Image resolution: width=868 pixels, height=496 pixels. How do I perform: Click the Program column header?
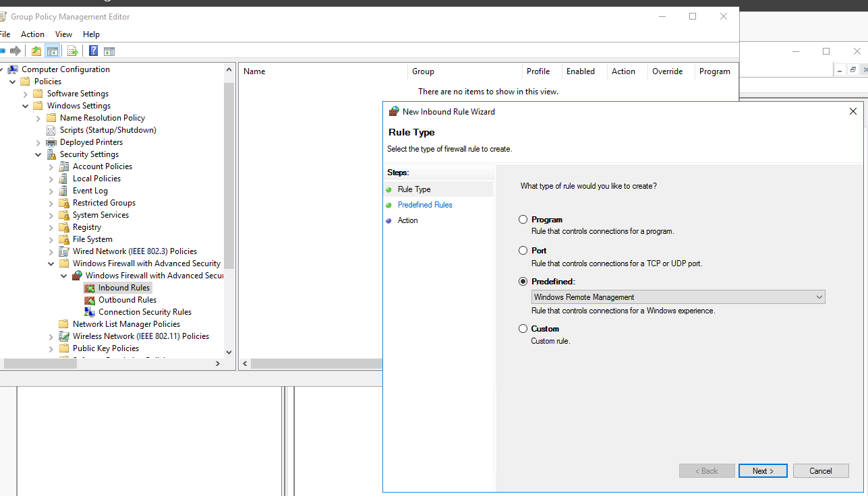pyautogui.click(x=716, y=71)
